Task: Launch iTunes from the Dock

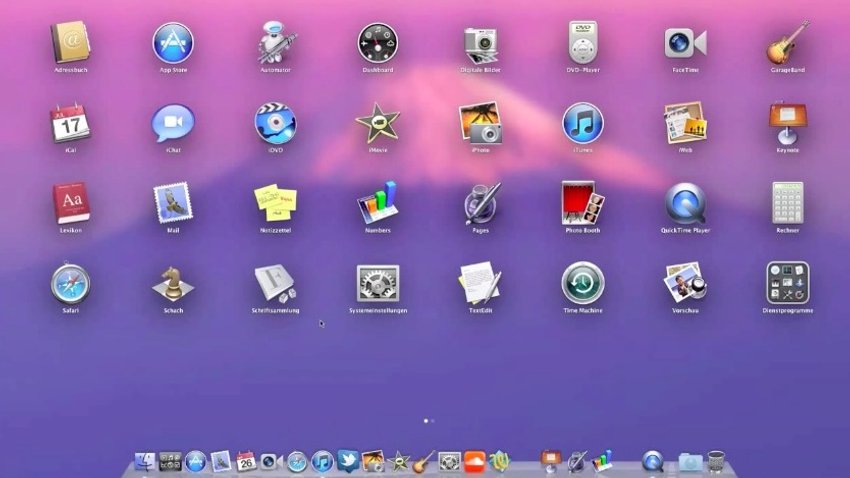Action: [323, 462]
